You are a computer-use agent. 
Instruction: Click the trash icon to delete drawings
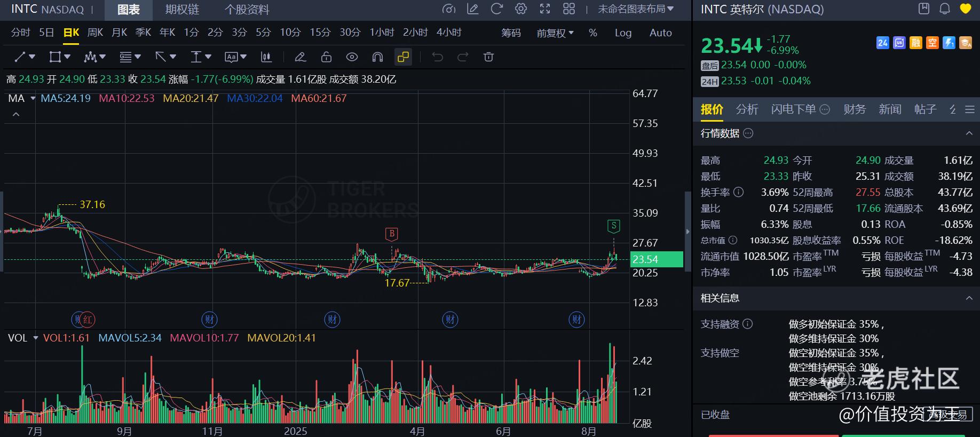pyautogui.click(x=488, y=57)
